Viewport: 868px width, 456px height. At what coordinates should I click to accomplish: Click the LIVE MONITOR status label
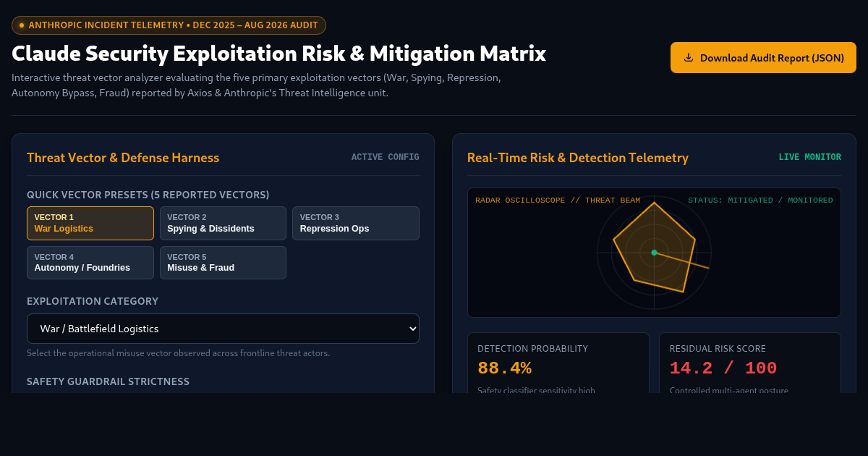(809, 157)
